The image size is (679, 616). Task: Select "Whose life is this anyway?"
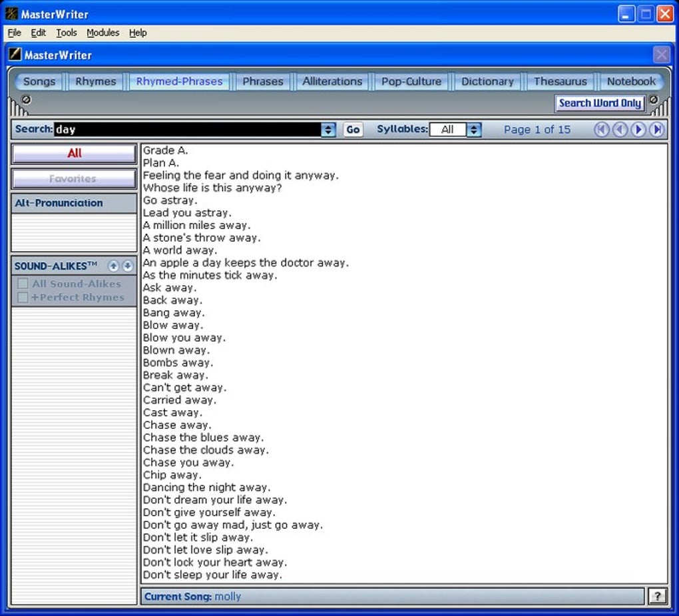(x=212, y=188)
